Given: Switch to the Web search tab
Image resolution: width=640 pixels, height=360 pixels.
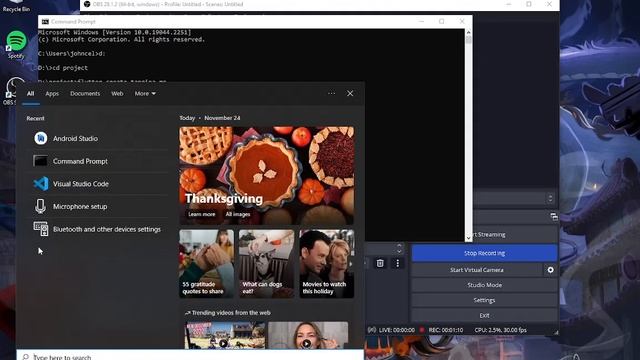Looking at the screenshot, I should [x=117, y=94].
